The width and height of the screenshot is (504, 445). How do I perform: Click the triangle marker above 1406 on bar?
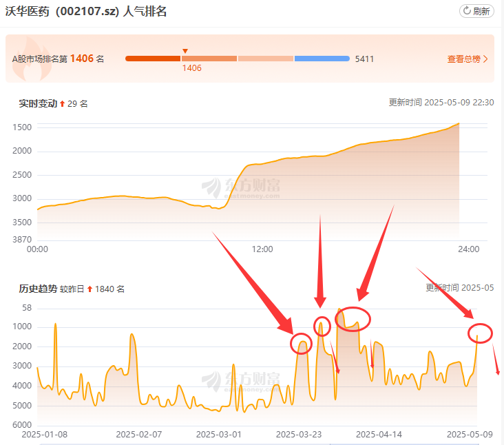(185, 51)
